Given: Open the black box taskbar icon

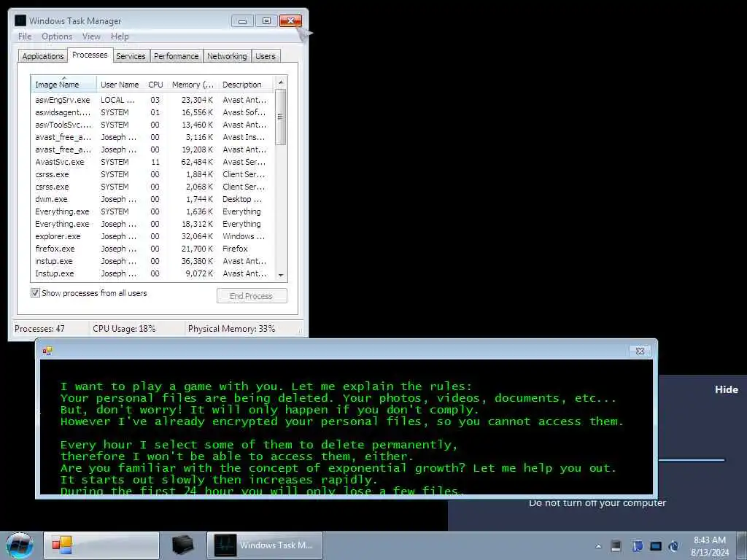Looking at the screenshot, I should pos(183,545).
